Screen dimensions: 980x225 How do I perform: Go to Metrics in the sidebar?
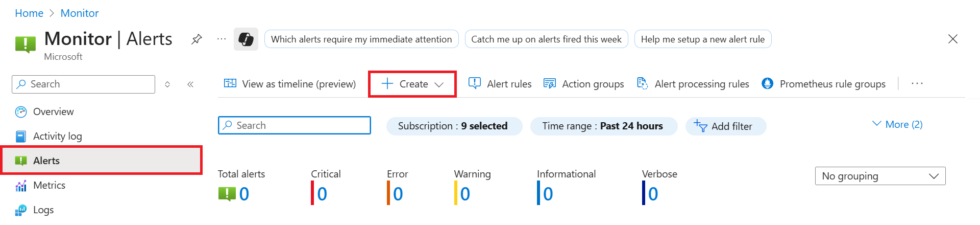(49, 185)
